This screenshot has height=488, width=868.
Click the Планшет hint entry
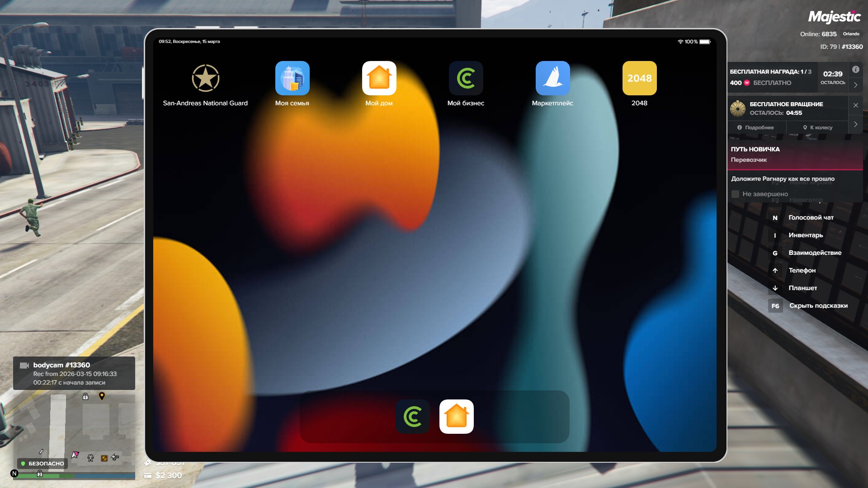(802, 288)
